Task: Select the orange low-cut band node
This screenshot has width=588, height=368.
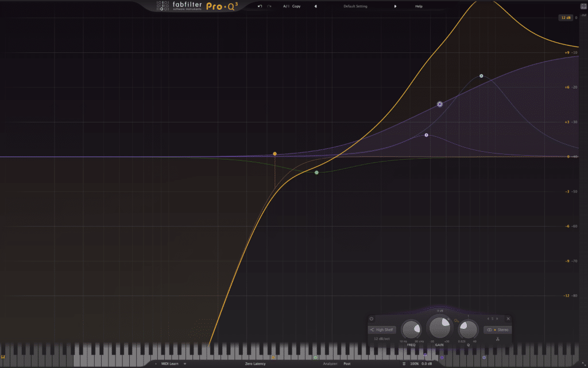Action: point(275,154)
